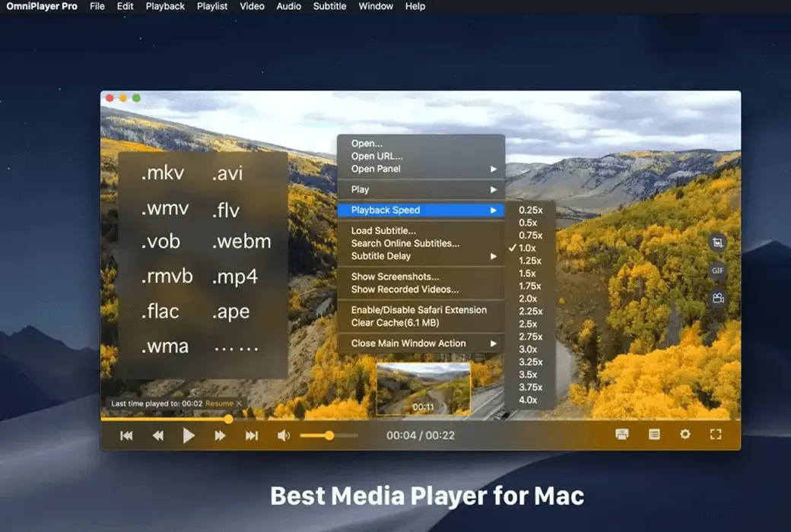Set playback speed to 0.25x
The width and height of the screenshot is (791, 532).
530,210
